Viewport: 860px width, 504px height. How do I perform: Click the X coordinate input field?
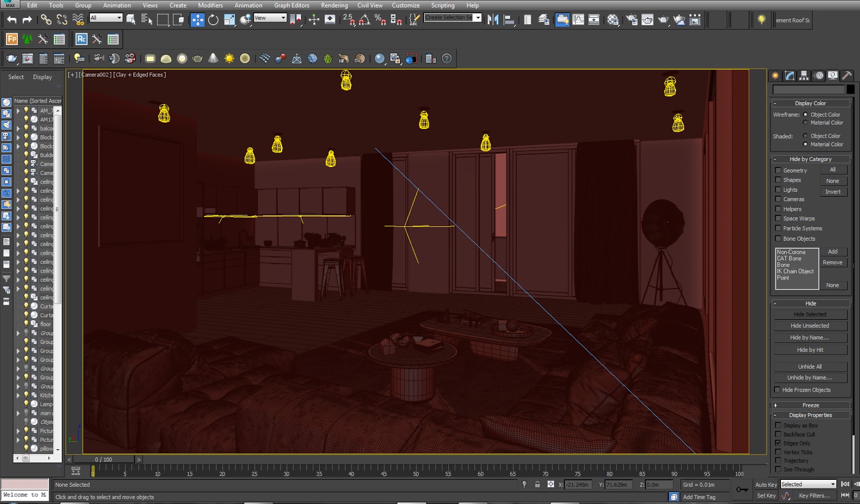pyautogui.click(x=578, y=485)
